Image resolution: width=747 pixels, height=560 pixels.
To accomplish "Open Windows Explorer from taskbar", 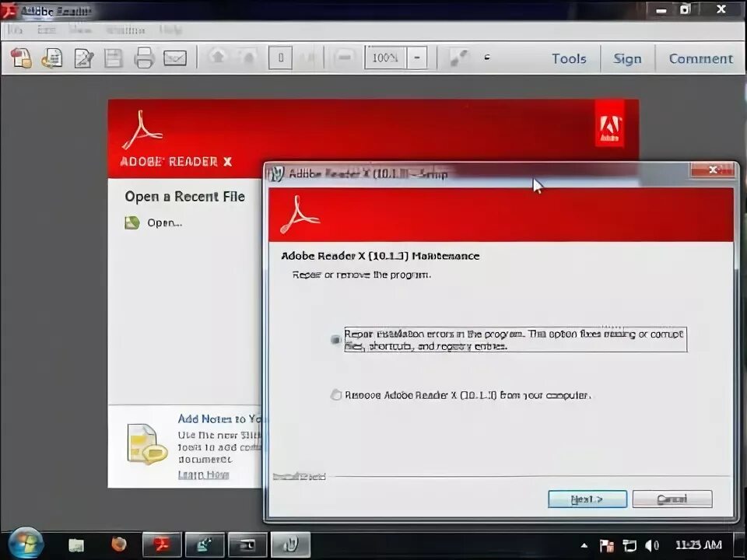I will [x=76, y=544].
